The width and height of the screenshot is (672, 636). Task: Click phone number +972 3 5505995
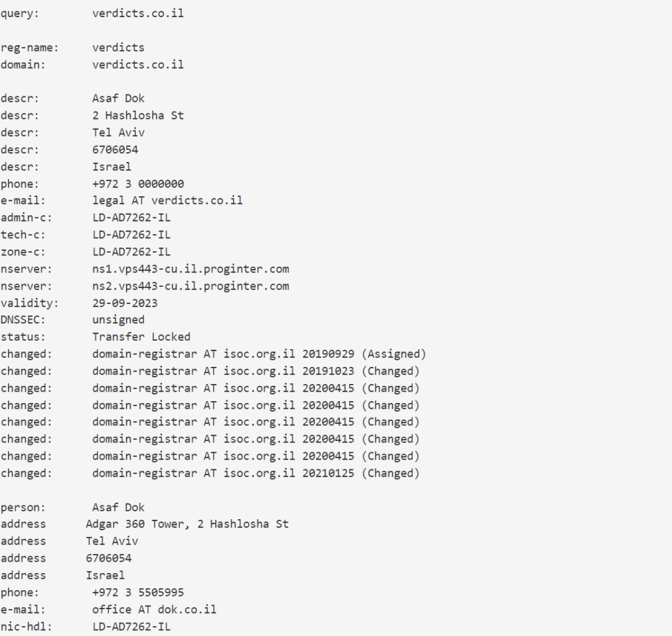pyautogui.click(x=138, y=593)
